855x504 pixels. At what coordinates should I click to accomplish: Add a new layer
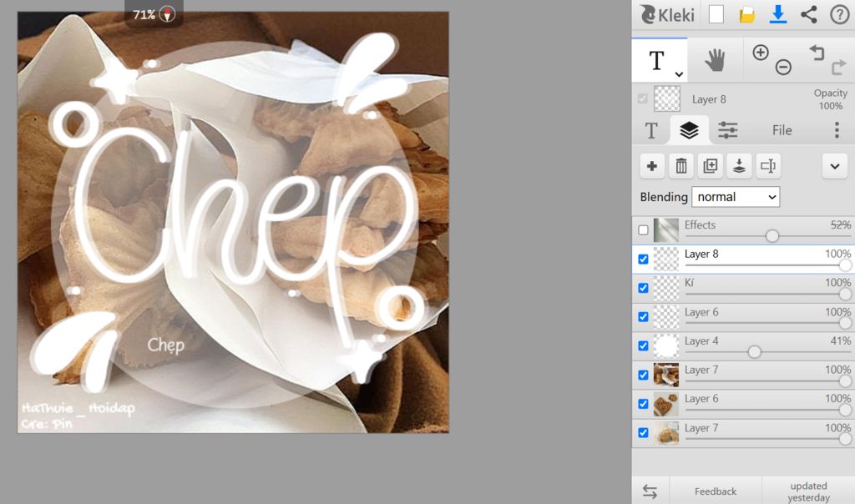tap(651, 166)
